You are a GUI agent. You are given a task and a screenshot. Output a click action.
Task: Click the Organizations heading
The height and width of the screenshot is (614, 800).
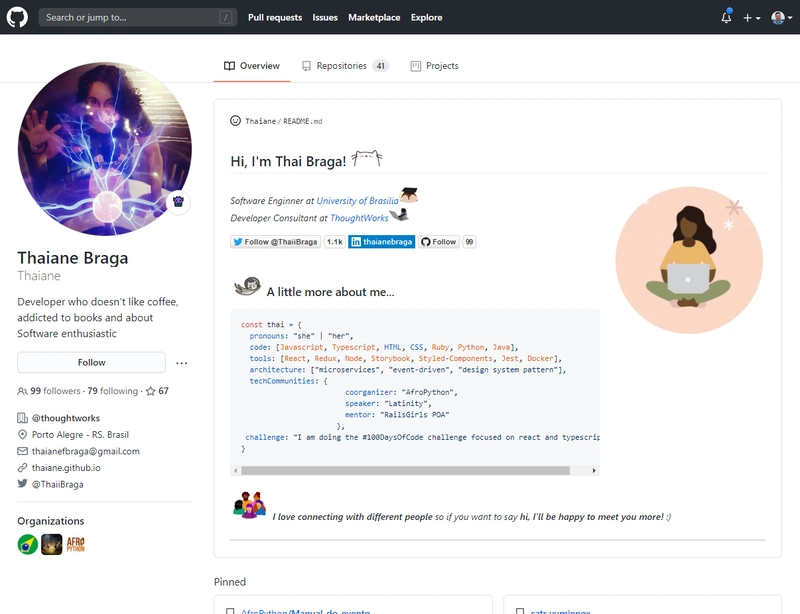51,521
